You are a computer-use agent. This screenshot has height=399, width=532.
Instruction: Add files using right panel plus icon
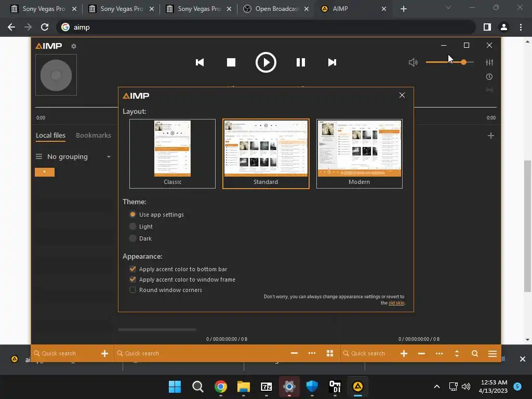pos(404,353)
